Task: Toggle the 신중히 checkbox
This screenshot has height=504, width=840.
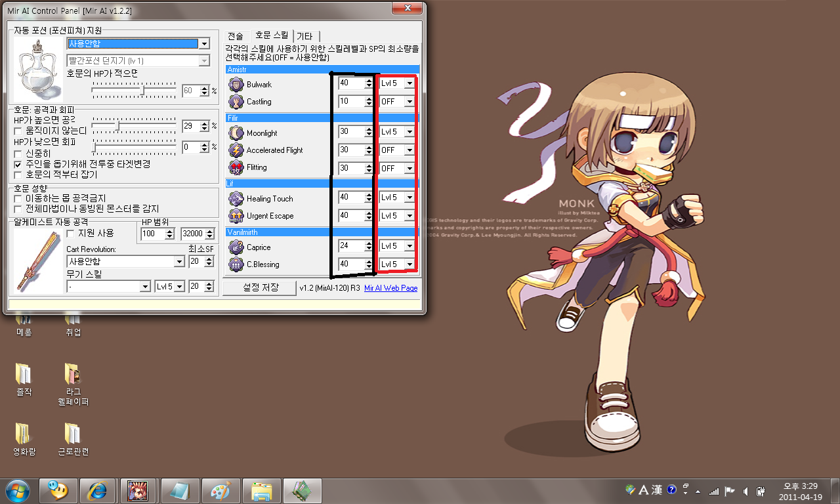Action: point(19,154)
